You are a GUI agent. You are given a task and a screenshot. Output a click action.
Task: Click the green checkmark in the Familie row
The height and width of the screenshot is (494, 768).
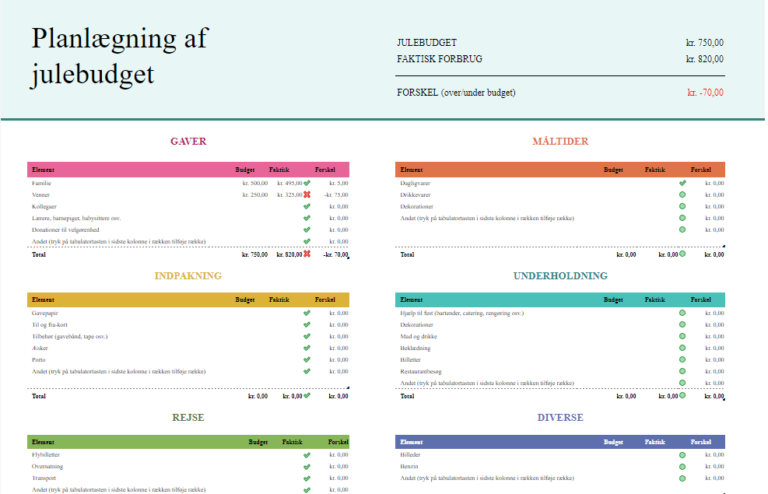click(307, 183)
